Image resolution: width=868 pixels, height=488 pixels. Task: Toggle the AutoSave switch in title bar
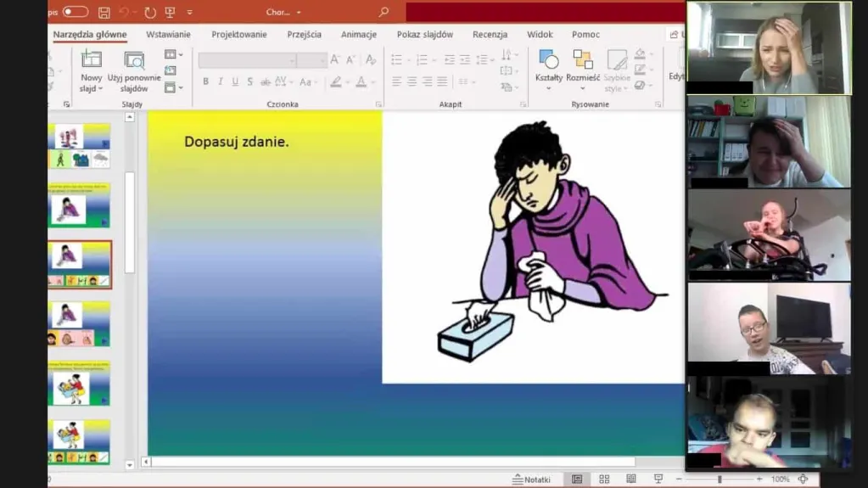tap(75, 12)
